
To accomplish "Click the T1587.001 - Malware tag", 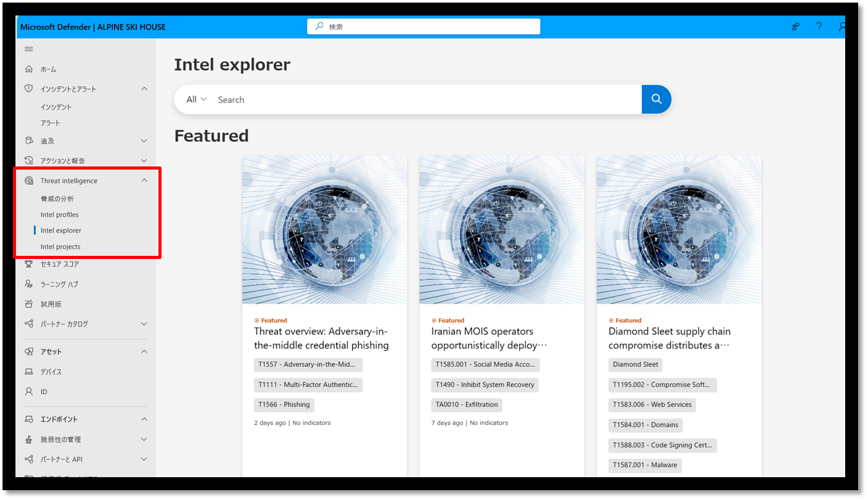I will coord(645,465).
